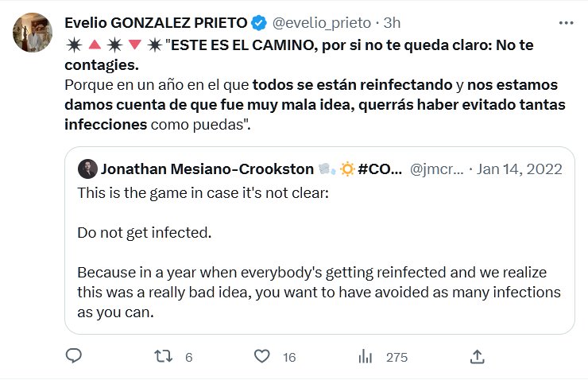This screenshot has height=380, width=588.
Task: Click the quoted paragraph starting "Because in a year"
Action: coord(318,292)
